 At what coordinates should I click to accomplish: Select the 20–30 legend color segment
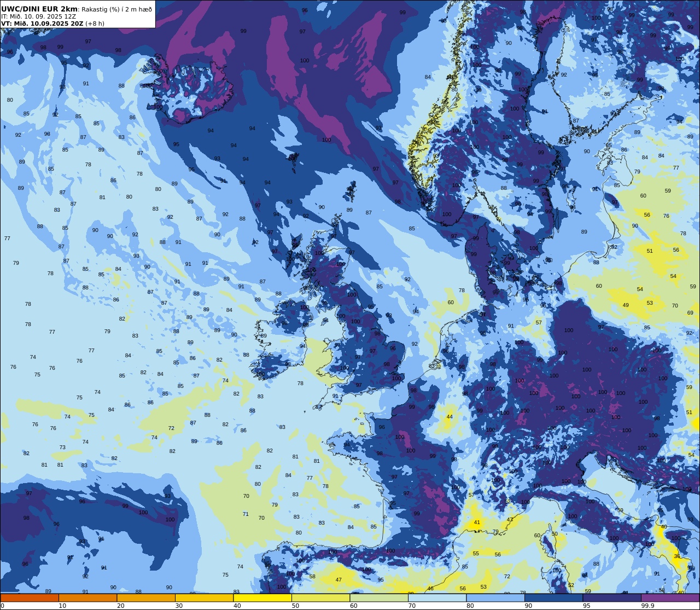pyautogui.click(x=146, y=597)
